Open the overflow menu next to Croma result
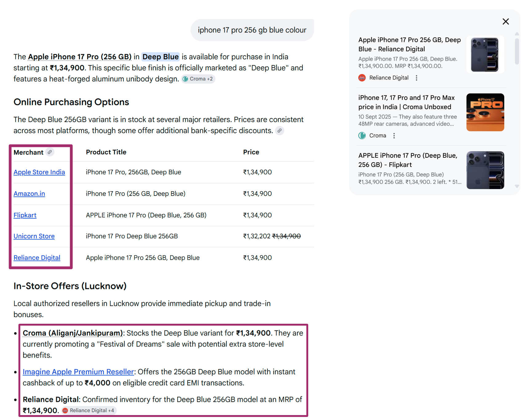 click(x=394, y=135)
